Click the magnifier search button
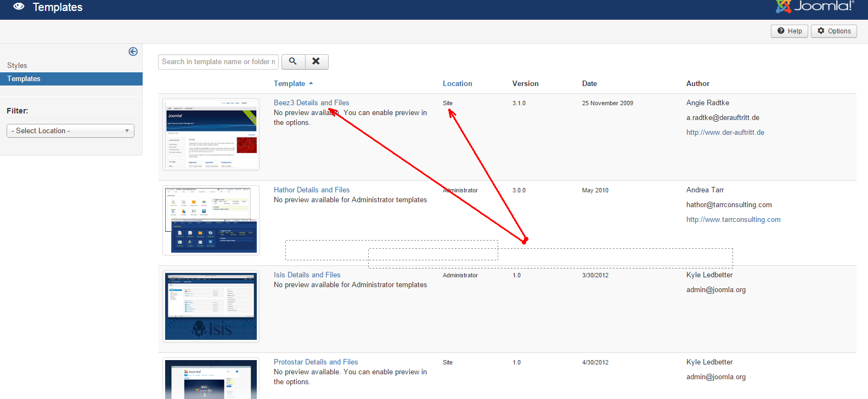Viewport: 868px width, 399px height. pos(293,61)
